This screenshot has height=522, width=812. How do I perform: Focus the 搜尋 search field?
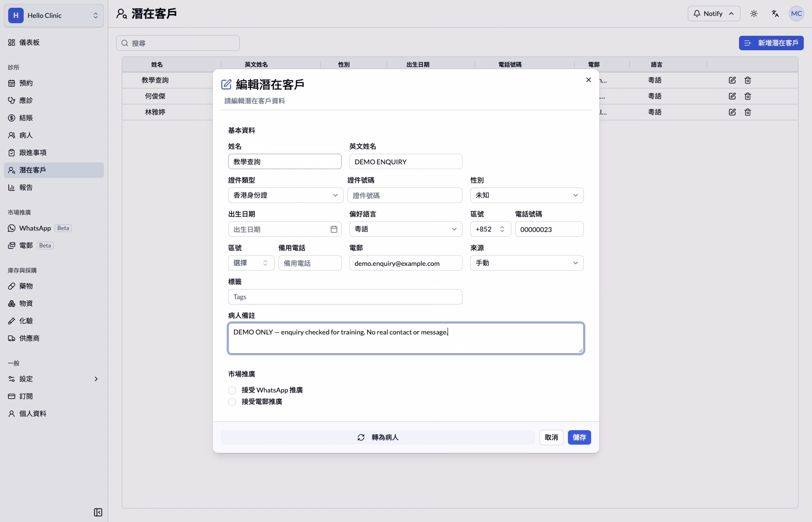(178, 43)
